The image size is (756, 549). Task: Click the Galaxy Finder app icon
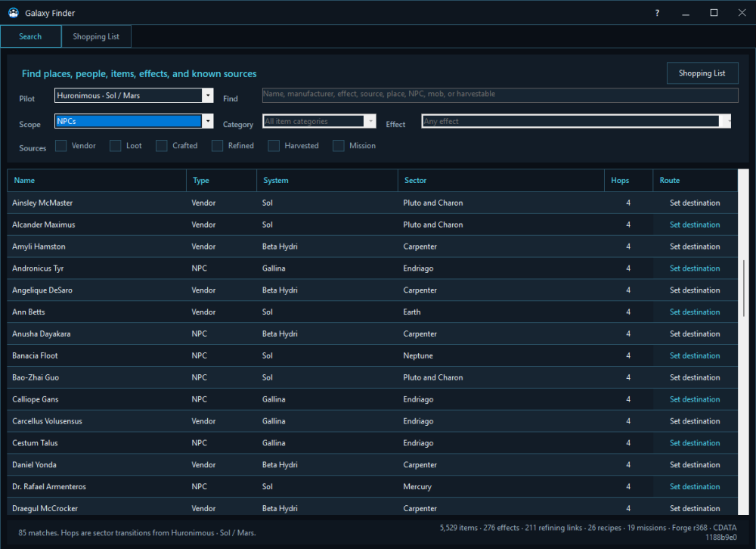point(14,13)
